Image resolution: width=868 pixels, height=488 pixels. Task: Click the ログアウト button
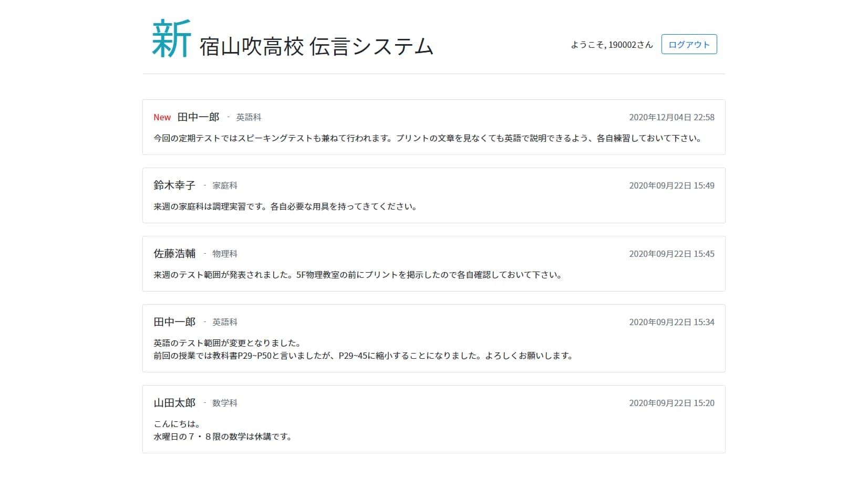click(689, 44)
